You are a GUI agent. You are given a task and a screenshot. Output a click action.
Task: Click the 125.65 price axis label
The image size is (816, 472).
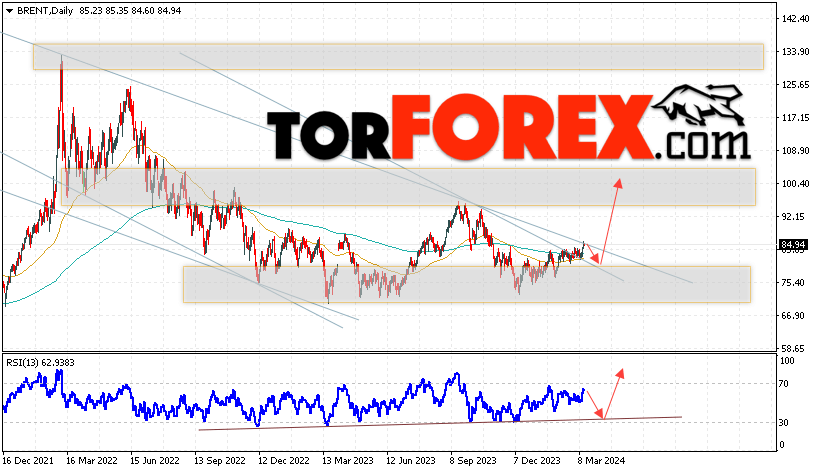pos(796,84)
